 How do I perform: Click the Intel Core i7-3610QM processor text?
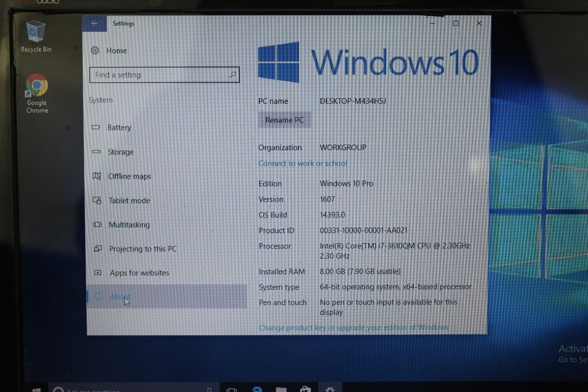point(395,250)
